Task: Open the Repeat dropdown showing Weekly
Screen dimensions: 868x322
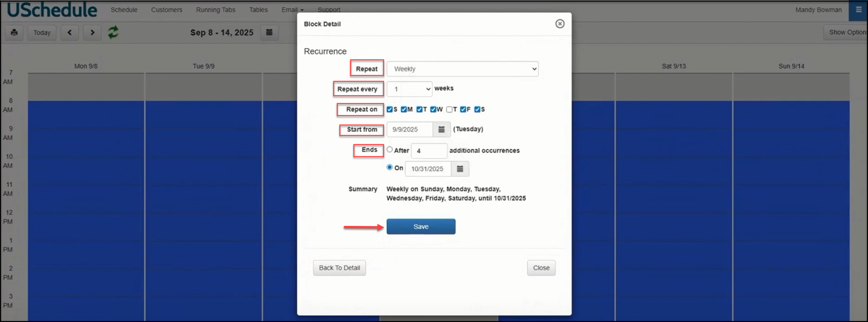Action: tap(462, 69)
